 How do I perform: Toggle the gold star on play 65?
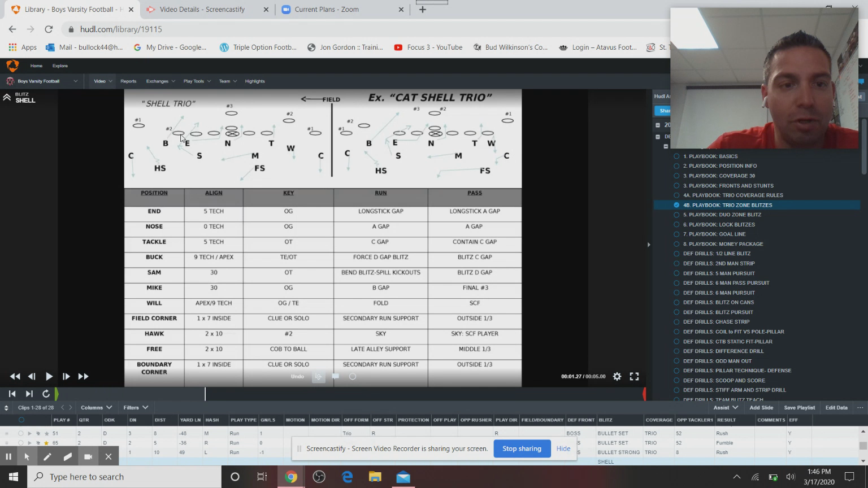[46, 443]
